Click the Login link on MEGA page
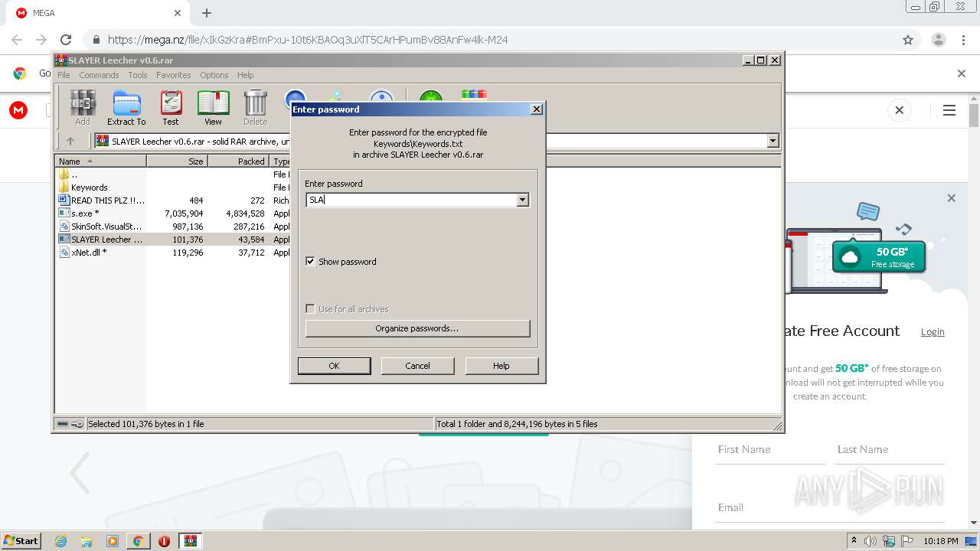Viewport: 980px width, 551px height. pos(933,331)
